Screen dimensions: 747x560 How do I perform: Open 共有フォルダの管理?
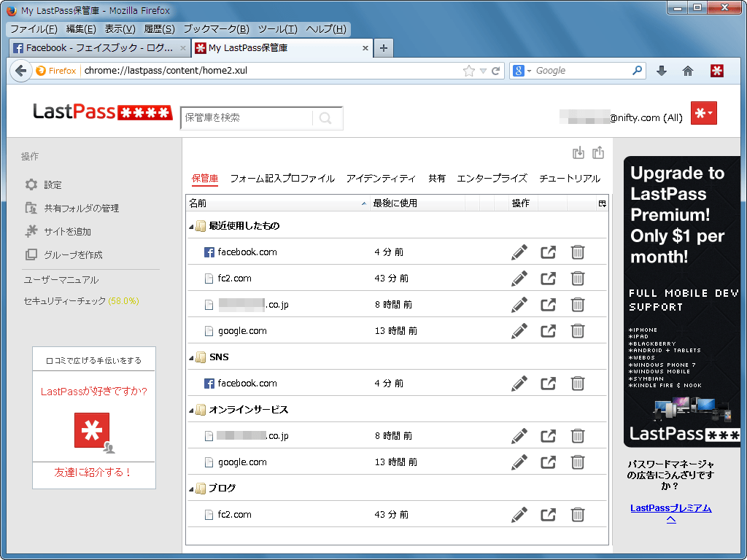pos(82,208)
